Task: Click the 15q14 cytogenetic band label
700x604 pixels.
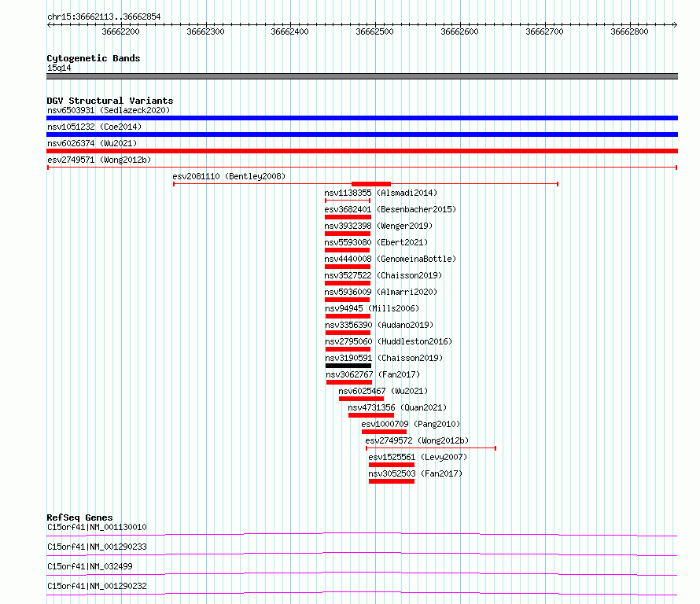Action: [x=59, y=68]
